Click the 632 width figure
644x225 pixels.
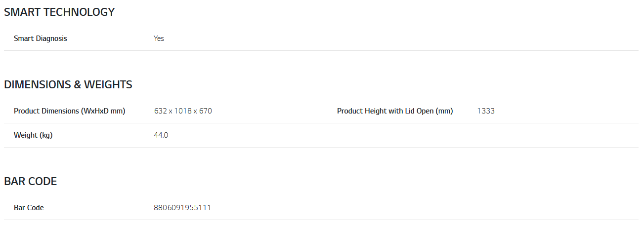161,111
